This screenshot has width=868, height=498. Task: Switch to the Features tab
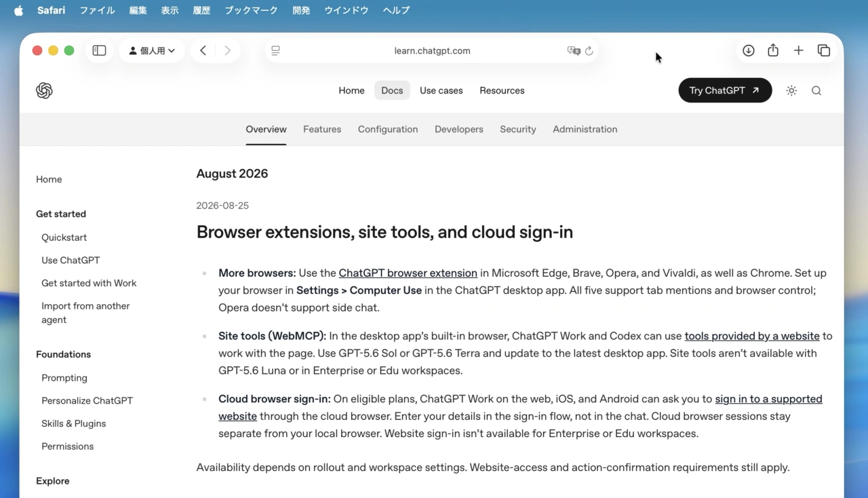322,129
